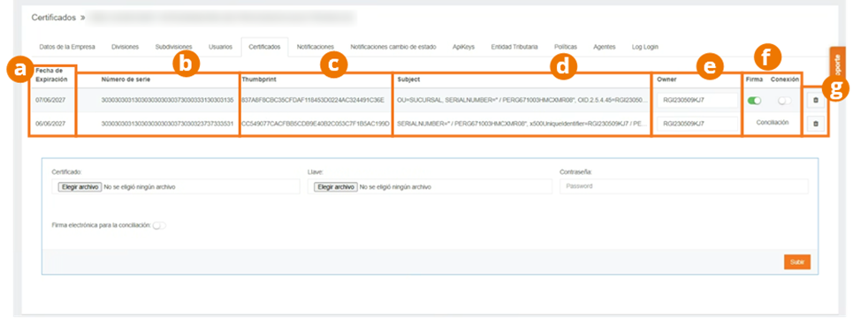Switch to the Divisiones tab
Screen dimensions: 868x318
coord(126,47)
